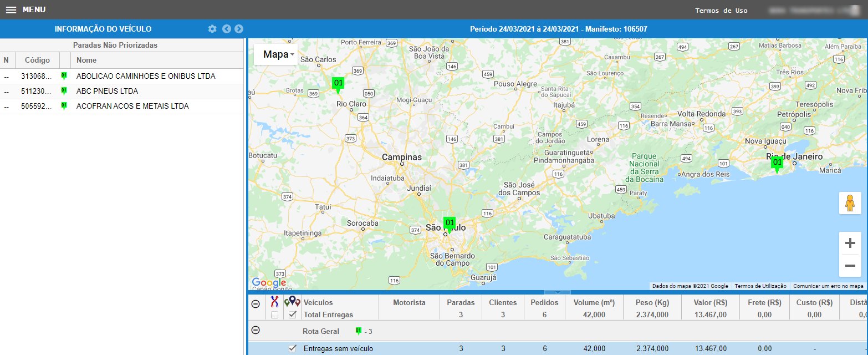Select the Entregas sem veículo row label
868x355 pixels.
[338, 349]
